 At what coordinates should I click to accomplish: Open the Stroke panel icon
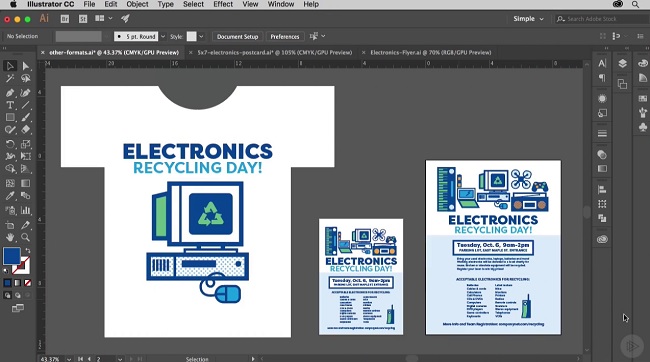pos(602,134)
